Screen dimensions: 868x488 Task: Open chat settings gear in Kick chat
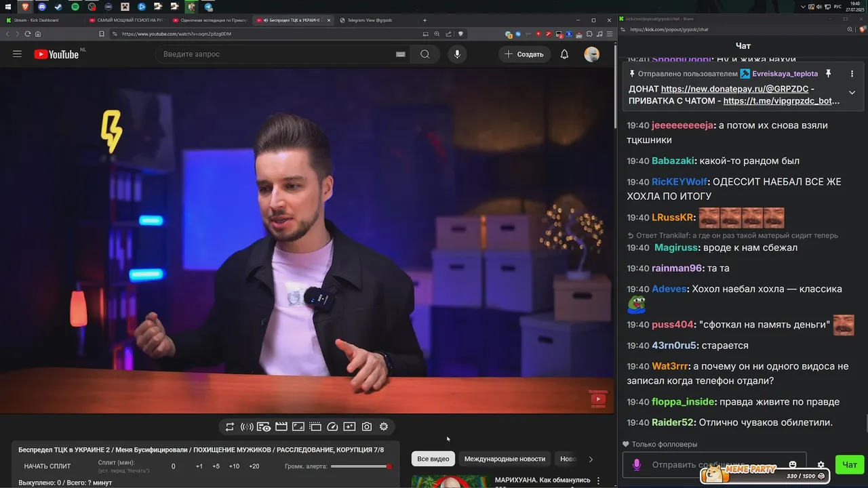pyautogui.click(x=821, y=465)
